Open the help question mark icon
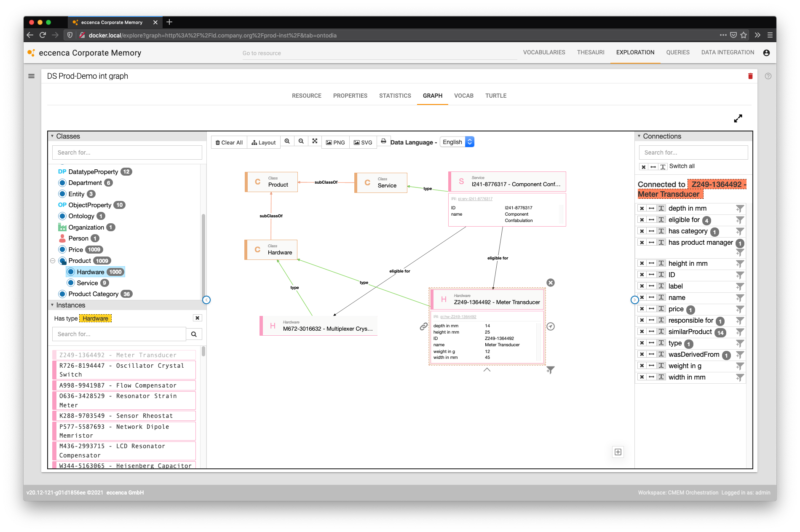 (768, 76)
